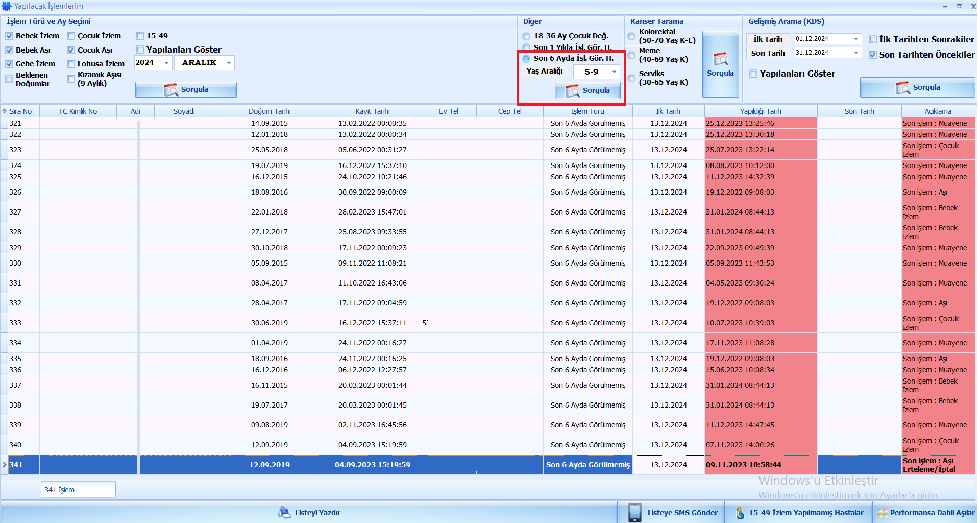The image size is (980, 523).
Task: Click the phone icon beside Listeye SMS Gönder
Action: (635, 512)
